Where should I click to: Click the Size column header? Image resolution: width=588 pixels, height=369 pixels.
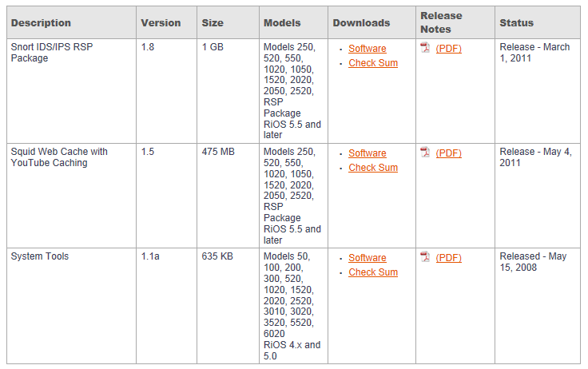213,23
